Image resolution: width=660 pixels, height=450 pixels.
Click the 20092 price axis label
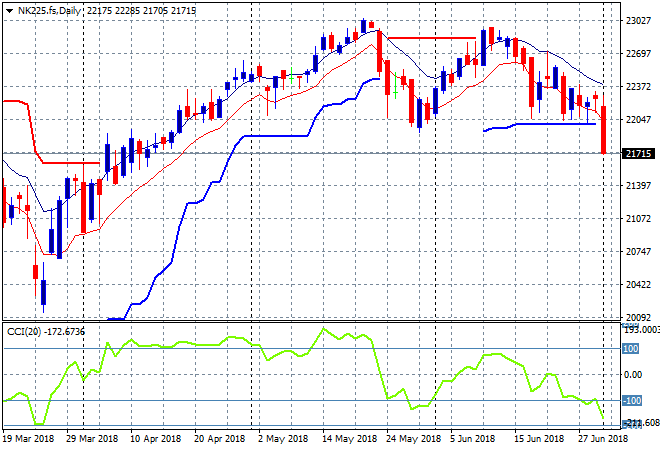(638, 317)
